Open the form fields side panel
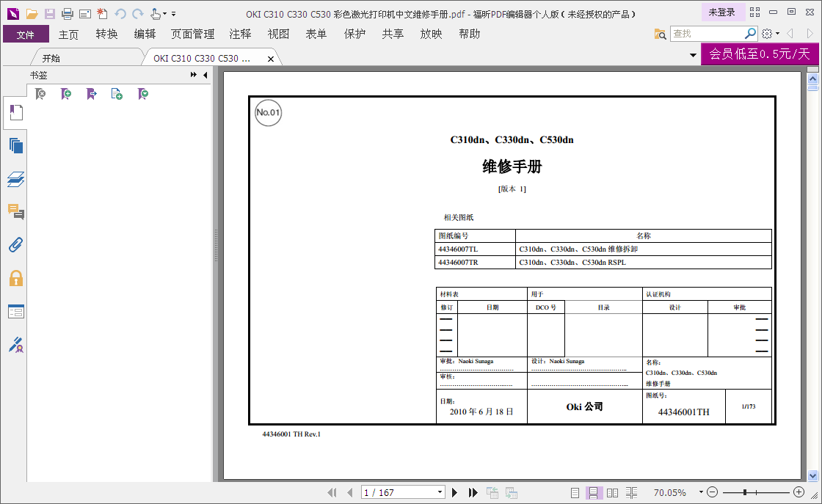Image resolution: width=822 pixels, height=504 pixels. pos(15,312)
